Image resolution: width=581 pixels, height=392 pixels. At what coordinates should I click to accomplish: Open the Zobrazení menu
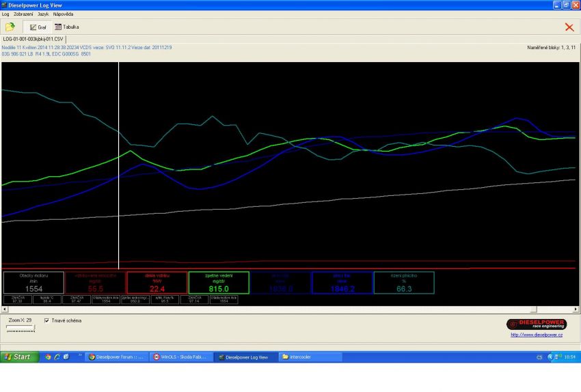tap(23, 14)
